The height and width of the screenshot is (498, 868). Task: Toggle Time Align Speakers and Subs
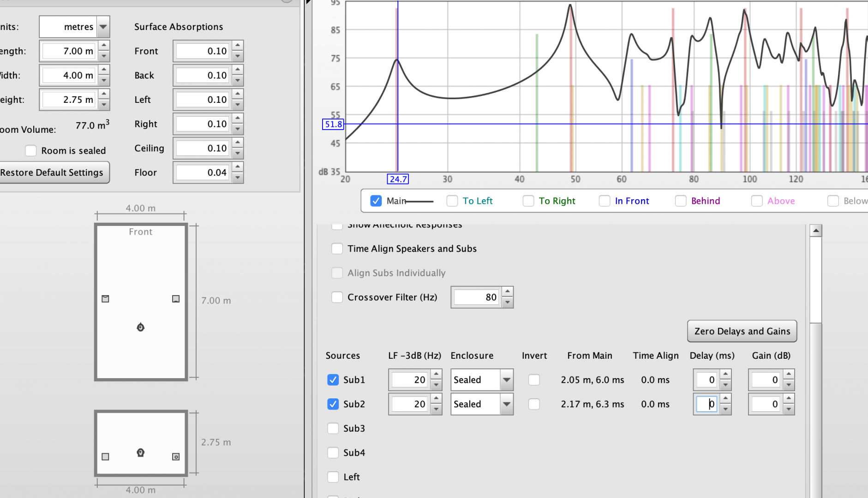(x=337, y=249)
